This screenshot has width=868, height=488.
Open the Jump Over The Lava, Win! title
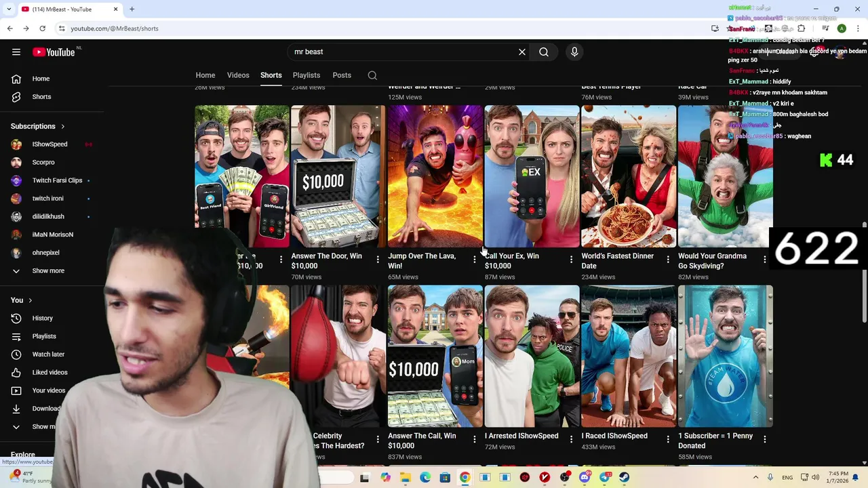[x=422, y=261]
